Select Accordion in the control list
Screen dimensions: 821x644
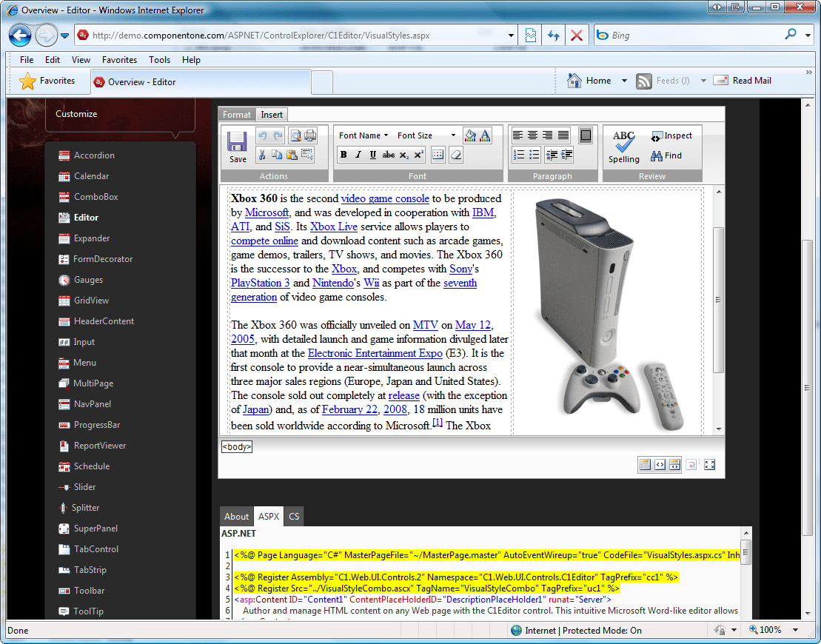point(87,155)
